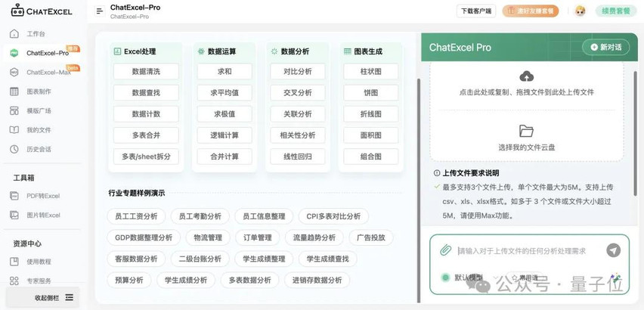644x310 pixels.
Task: Choose 数据清洗 under Excel处理
Action: [x=146, y=71]
